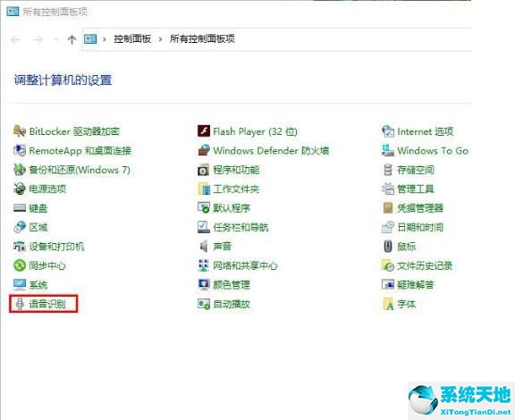Screen dimensions: 515x420
Task: Open the Internet options icon
Action: [388, 131]
